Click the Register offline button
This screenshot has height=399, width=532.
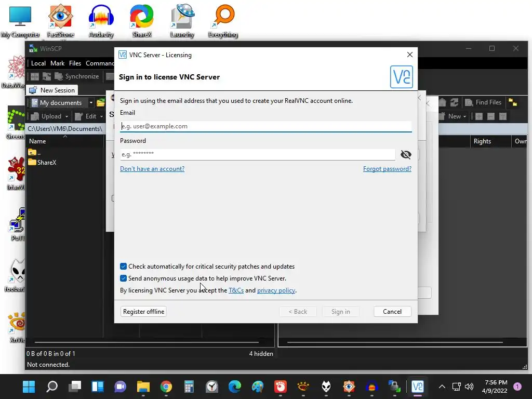[x=143, y=312]
